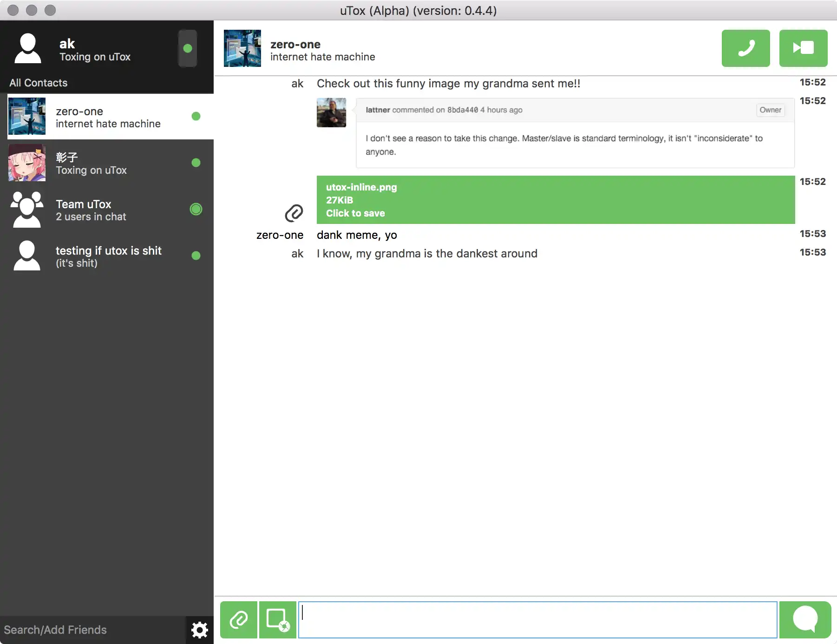Image resolution: width=837 pixels, height=644 pixels.
Task: Click the Search/Add Friends field
Action: (x=93, y=630)
